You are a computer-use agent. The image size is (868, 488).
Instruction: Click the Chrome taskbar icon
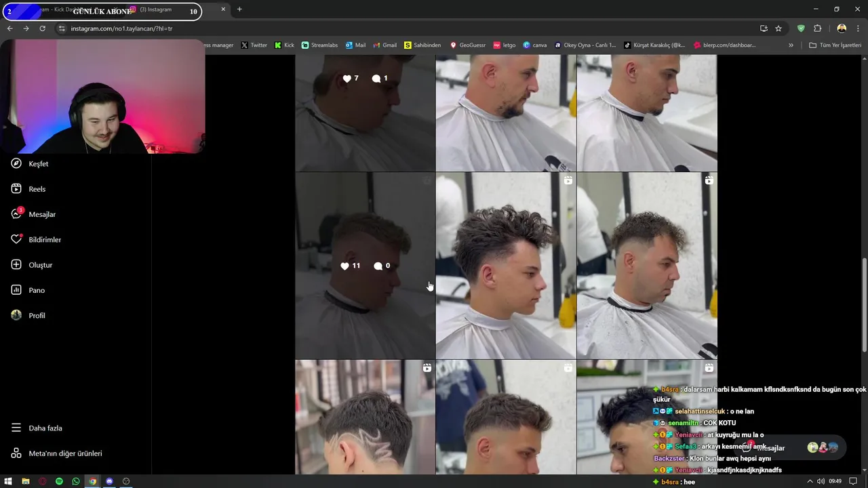coord(92,481)
